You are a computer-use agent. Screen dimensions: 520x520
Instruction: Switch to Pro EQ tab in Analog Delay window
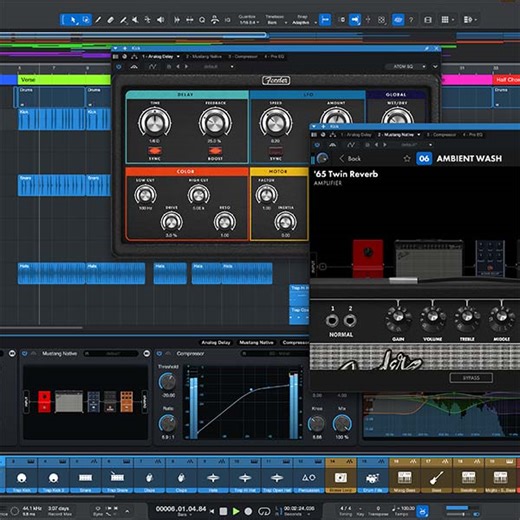[x=274, y=57]
